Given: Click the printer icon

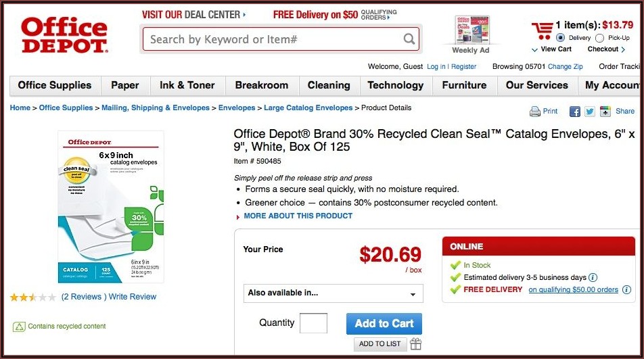Looking at the screenshot, I should coord(535,112).
